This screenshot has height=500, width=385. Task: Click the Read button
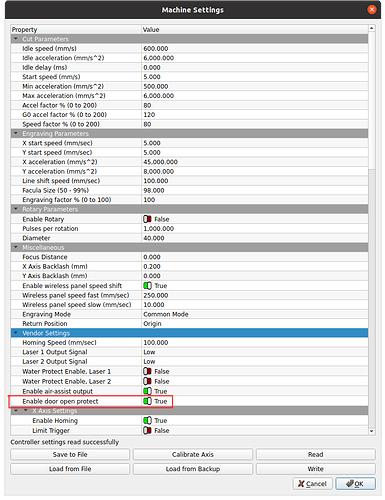316,455
